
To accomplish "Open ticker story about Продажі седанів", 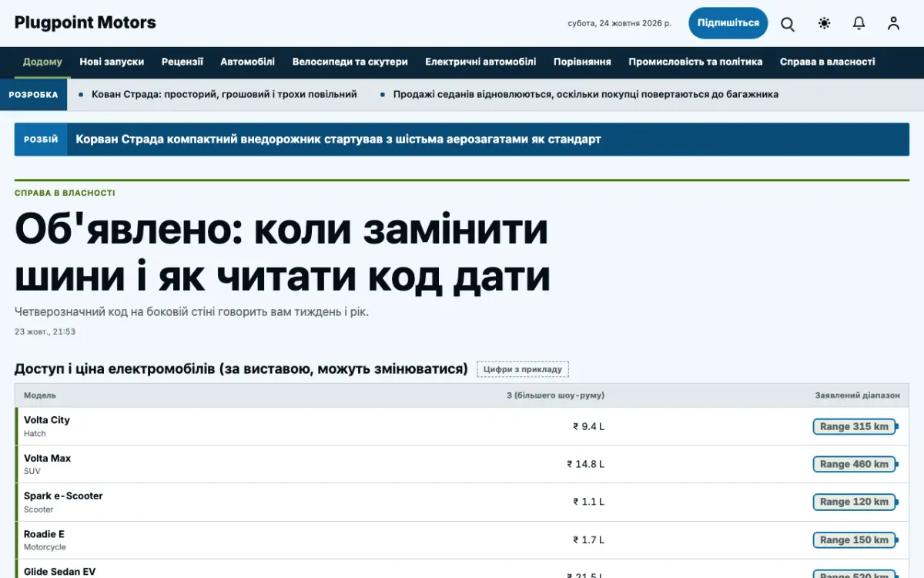I will (586, 94).
